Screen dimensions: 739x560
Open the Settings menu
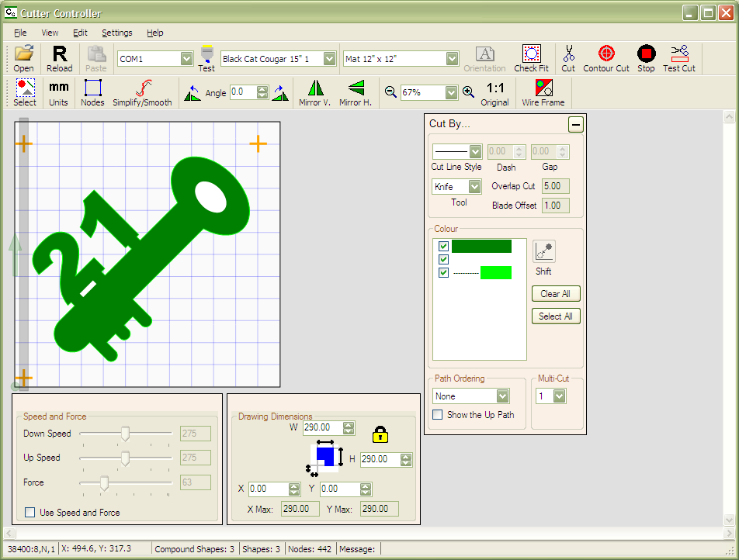tap(117, 33)
